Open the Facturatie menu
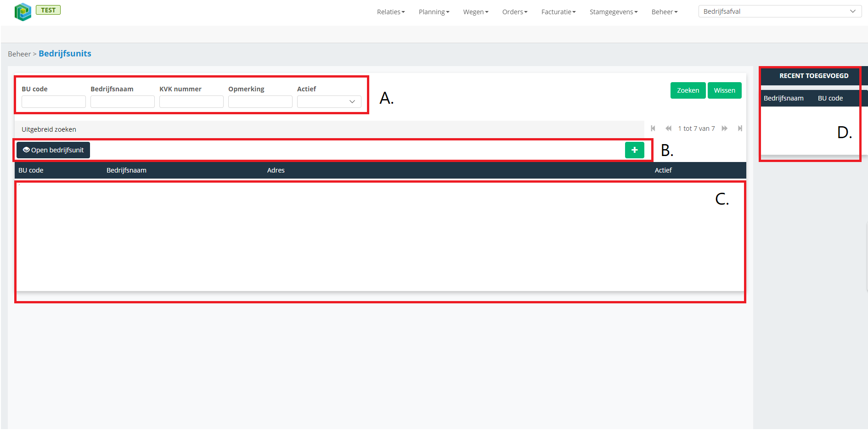The width and height of the screenshot is (868, 447). [x=558, y=12]
